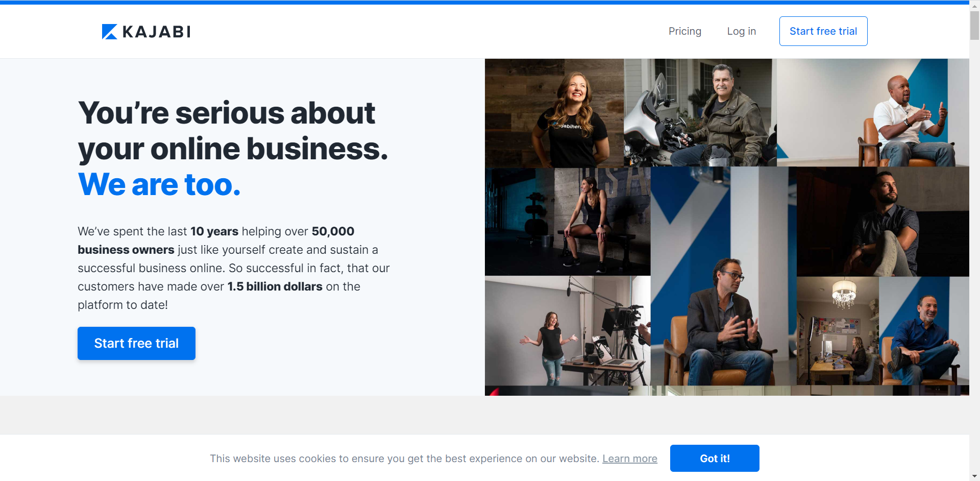The width and height of the screenshot is (980, 481).
Task: Select photo of man on motorcycle
Action: (700, 112)
